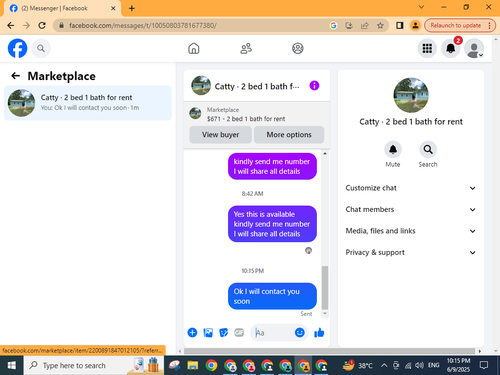
Task: Click the back arrow beside Marketplace
Action: pos(15,76)
